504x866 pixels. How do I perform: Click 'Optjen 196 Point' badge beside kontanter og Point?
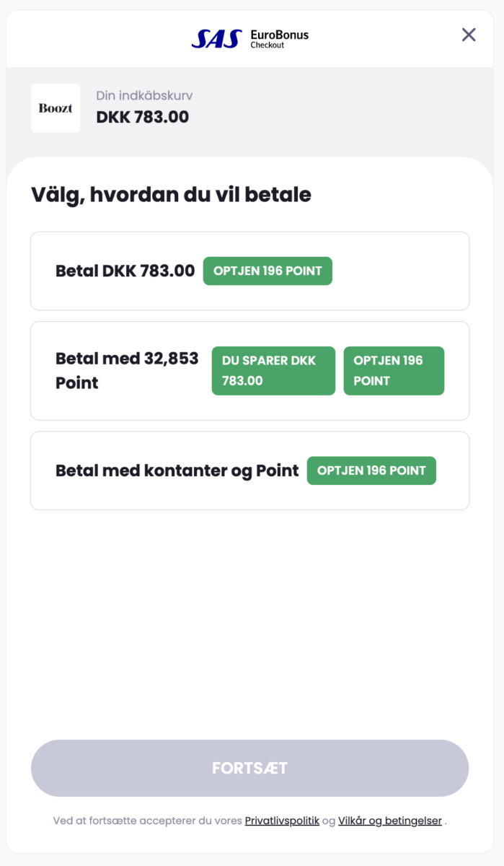click(x=371, y=471)
